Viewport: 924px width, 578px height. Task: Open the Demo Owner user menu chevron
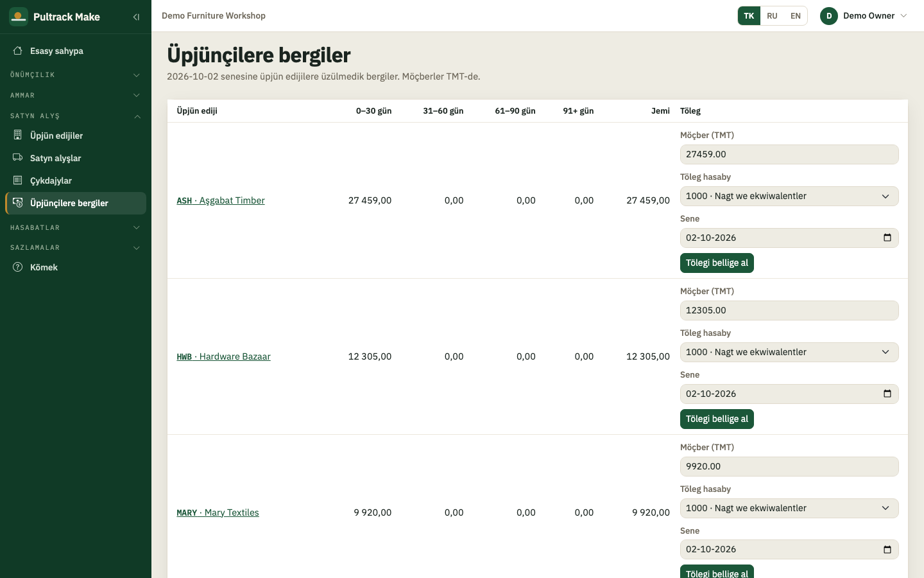click(x=904, y=16)
